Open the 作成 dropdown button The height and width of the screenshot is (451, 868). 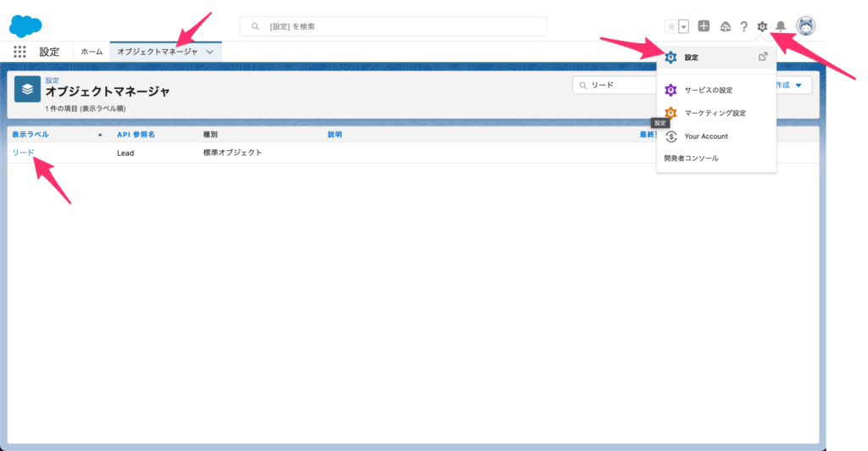pos(790,85)
